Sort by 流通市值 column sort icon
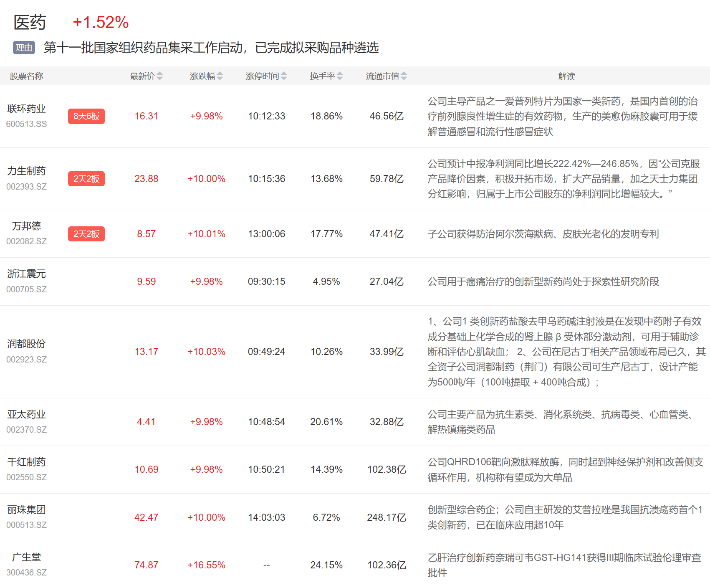710x588 pixels. coord(404,76)
